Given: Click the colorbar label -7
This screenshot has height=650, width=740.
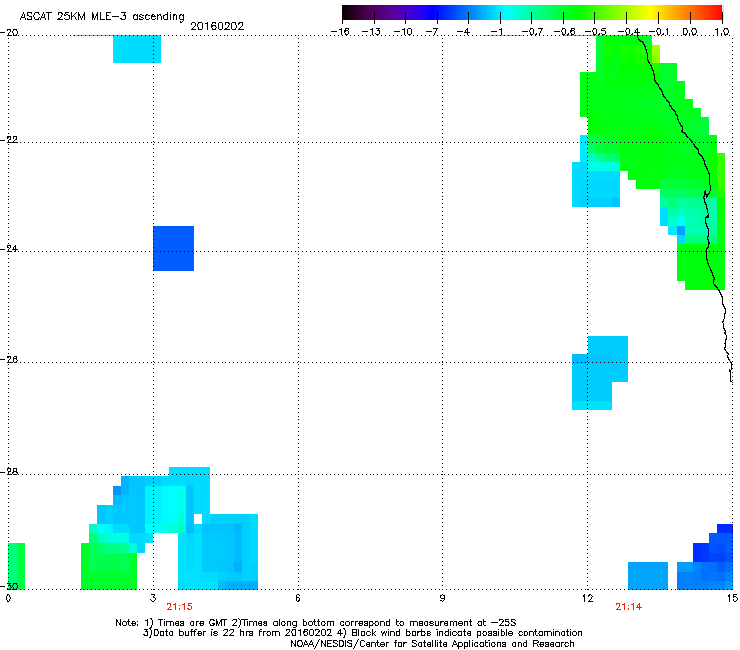Looking at the screenshot, I should [x=433, y=32].
